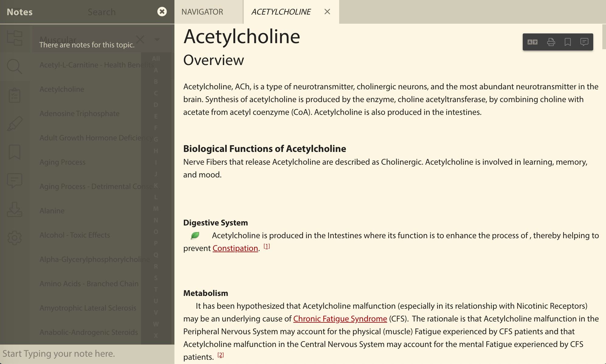Open the Alanine topic
Screen dimensions: 606x364
pyautogui.click(x=52, y=211)
